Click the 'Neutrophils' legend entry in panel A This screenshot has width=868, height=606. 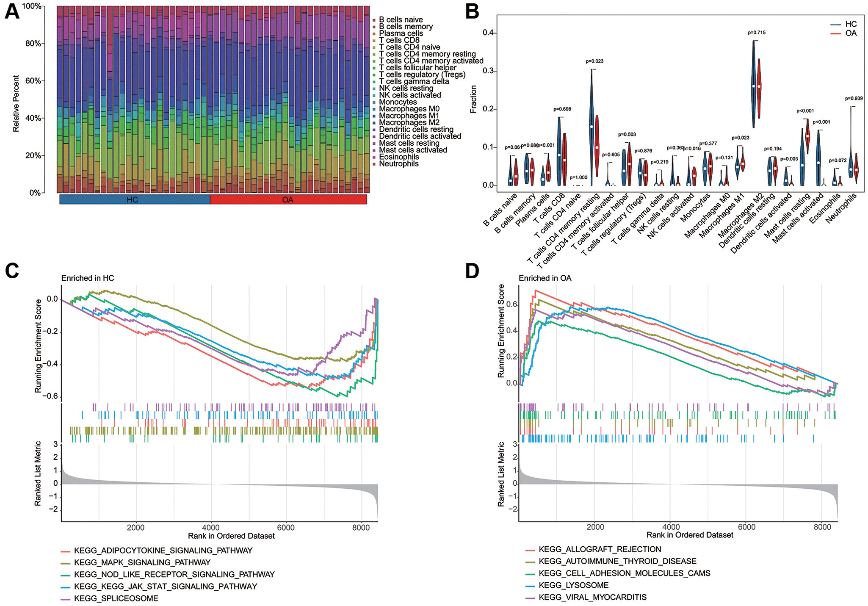pyautogui.click(x=395, y=164)
